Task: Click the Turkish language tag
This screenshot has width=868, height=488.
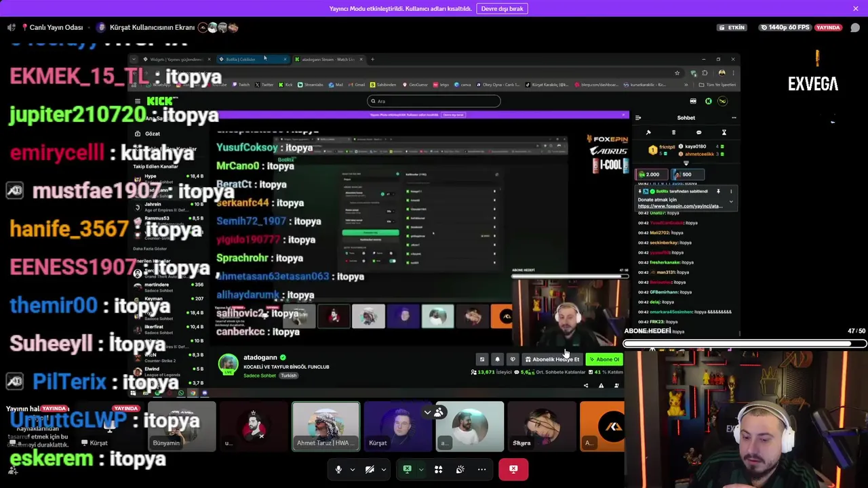Action: 288,375
